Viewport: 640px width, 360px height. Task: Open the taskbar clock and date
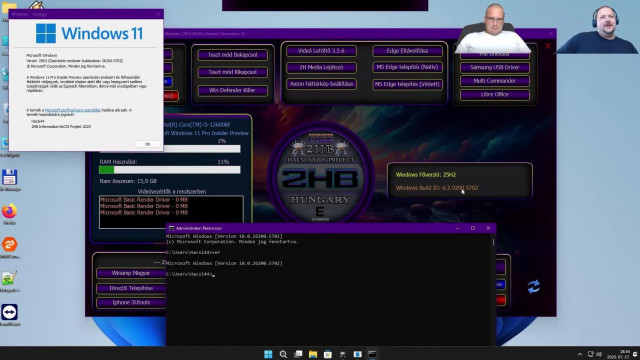click(619, 354)
